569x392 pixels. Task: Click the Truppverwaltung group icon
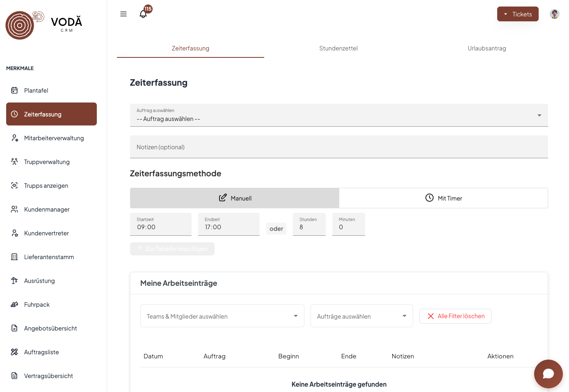[14, 162]
